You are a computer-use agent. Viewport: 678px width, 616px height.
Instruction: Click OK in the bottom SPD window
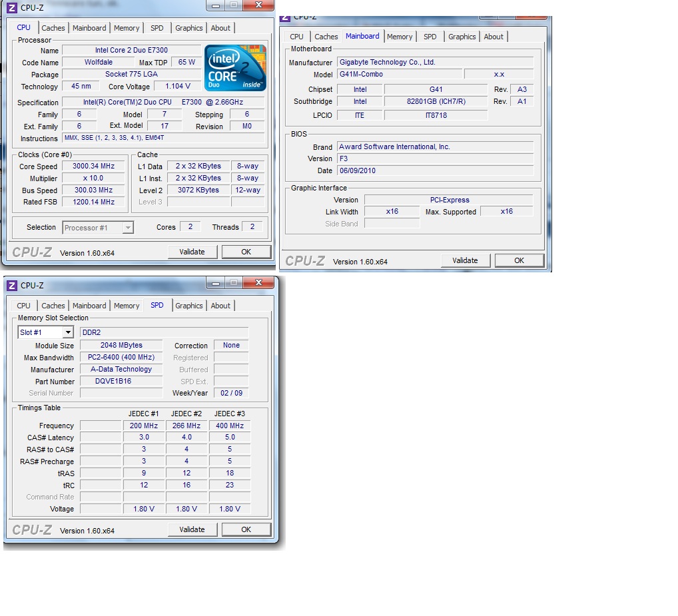pos(246,529)
